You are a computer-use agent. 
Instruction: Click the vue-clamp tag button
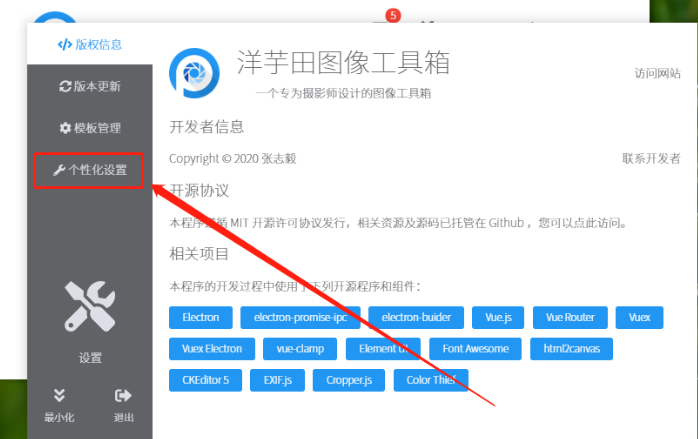[x=300, y=349]
